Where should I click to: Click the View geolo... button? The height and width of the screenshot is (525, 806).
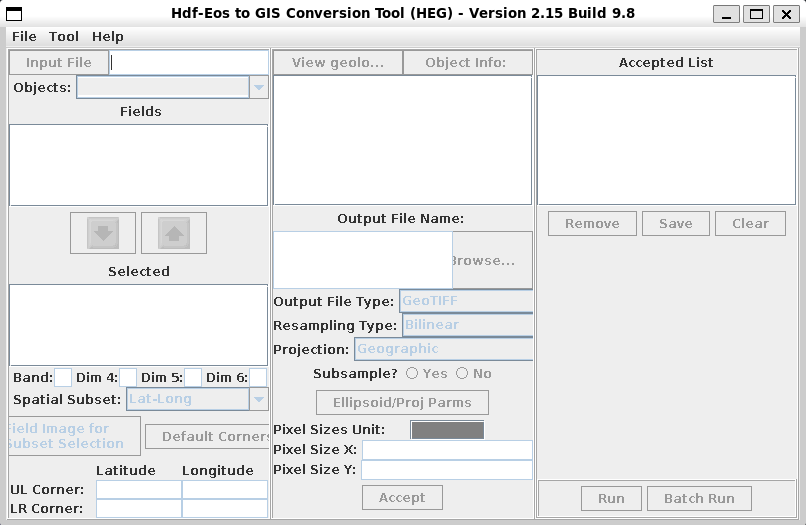click(x=338, y=62)
